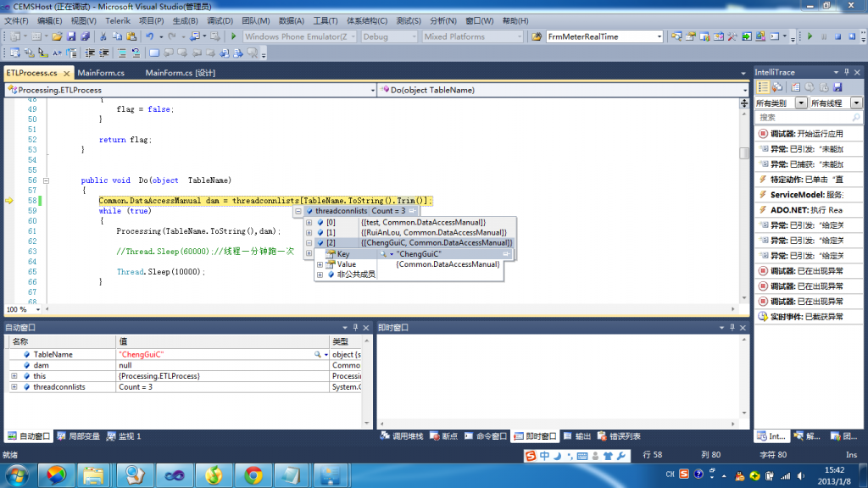Click the IntelliTrace 搜索 search field
This screenshot has height=488, width=868.
click(808, 117)
